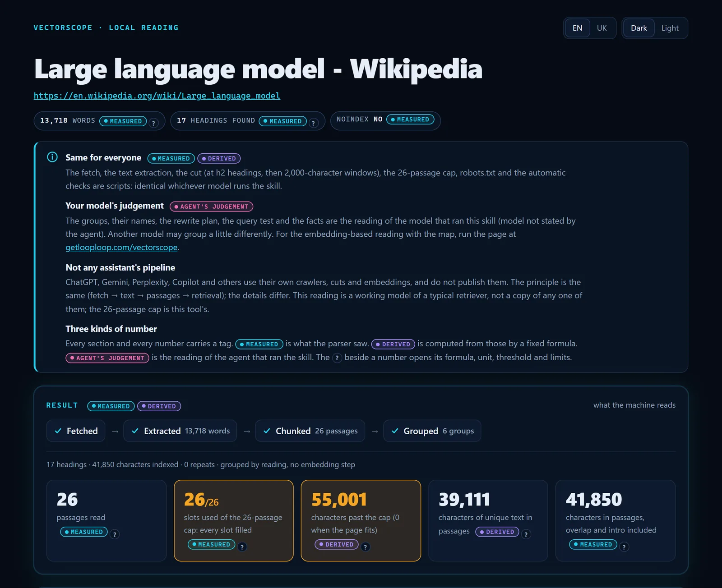Click the 17 headings · 41,850 characters indexed summary line
The image size is (722, 588).
point(201,464)
